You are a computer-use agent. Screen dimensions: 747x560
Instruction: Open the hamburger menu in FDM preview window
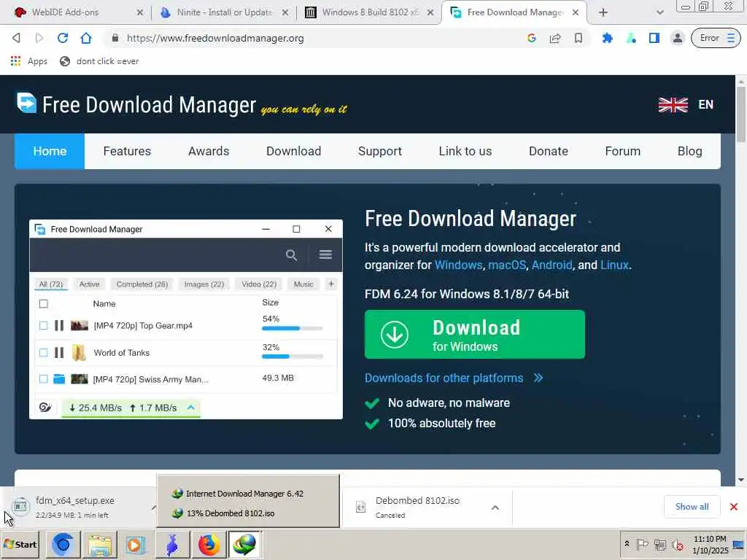click(x=325, y=254)
